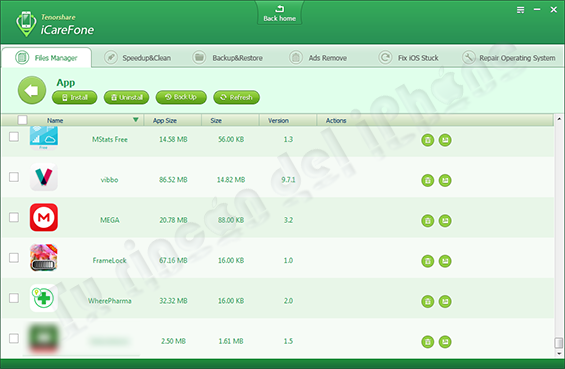Viewport: 565px width, 369px height.
Task: Click the backup icon in vibbo row
Action: click(x=445, y=180)
